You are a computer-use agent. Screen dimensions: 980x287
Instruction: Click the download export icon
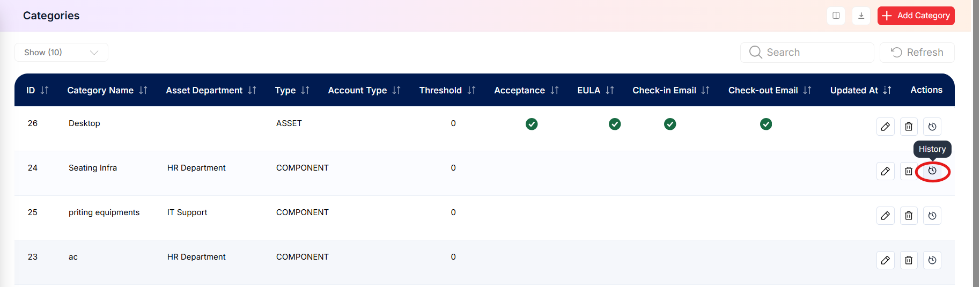[861, 16]
